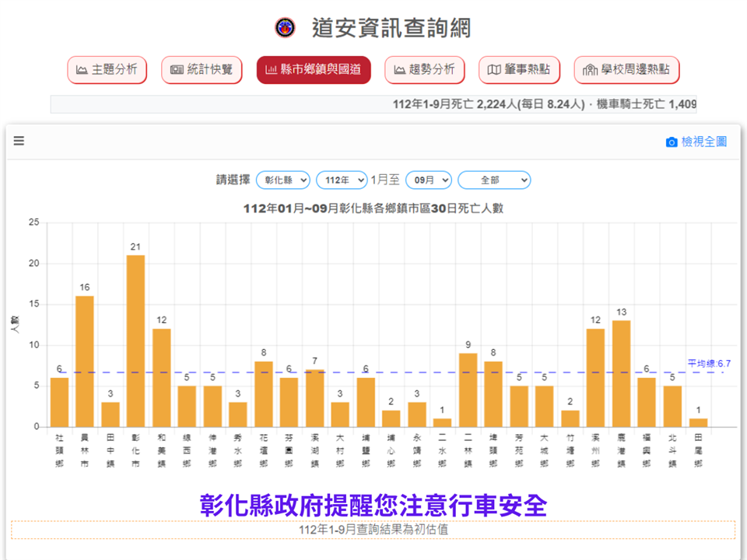Click the site logo emblem beside the title
This screenshot has width=747, height=560.
click(286, 29)
